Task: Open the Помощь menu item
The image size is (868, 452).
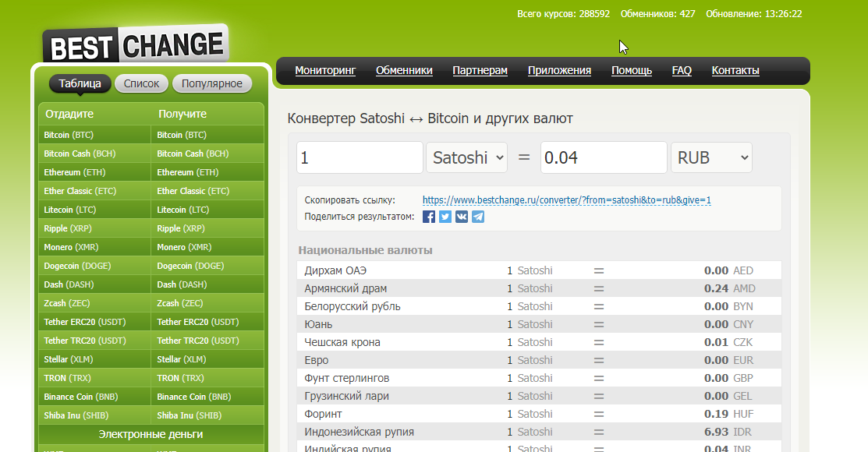Action: tap(632, 70)
